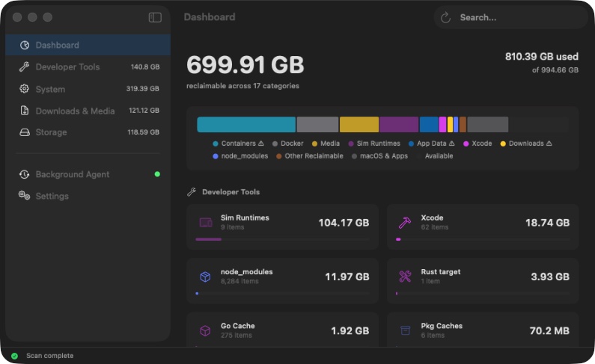Click the Go Cache cube icon

[x=205, y=330]
